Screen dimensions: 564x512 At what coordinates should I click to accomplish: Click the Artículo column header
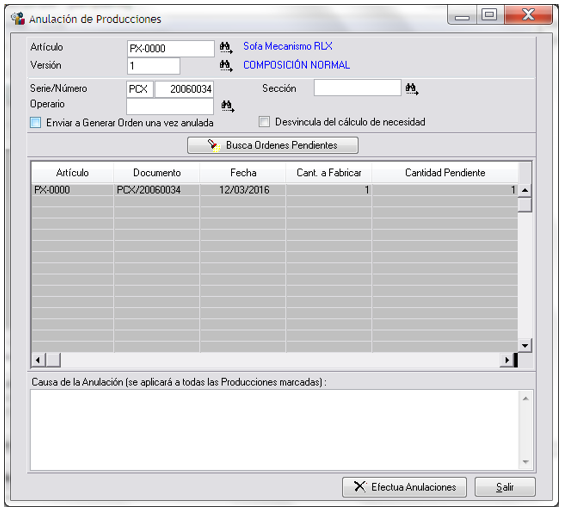click(x=72, y=173)
